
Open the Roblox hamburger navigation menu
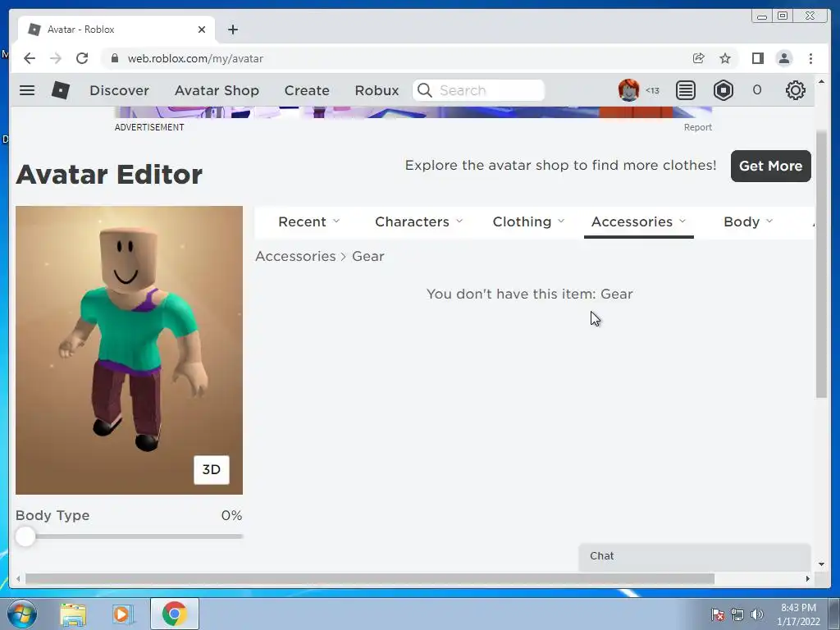tap(27, 90)
